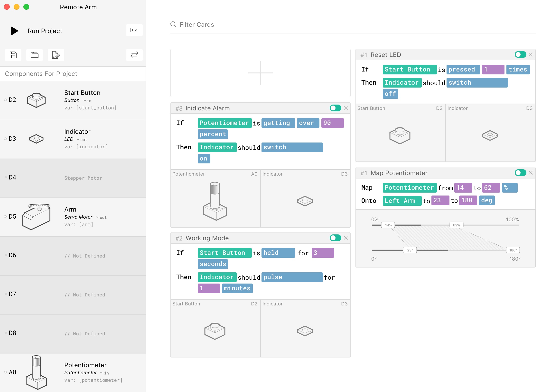The width and height of the screenshot is (560, 392).
Task: Change the 'minutes' unit dropdown
Action: 237,288
